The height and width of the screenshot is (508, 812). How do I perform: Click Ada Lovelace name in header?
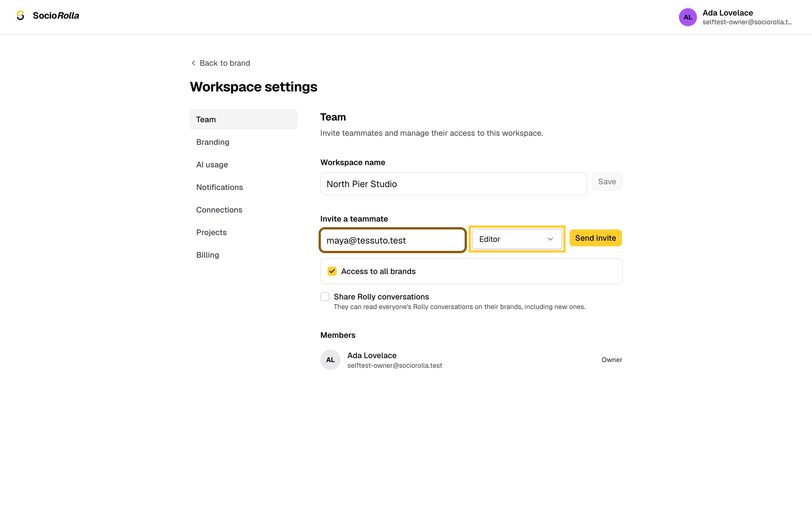(727, 13)
